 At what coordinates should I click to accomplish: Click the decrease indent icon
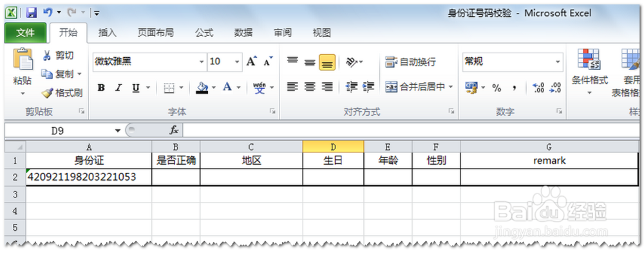tap(352, 87)
